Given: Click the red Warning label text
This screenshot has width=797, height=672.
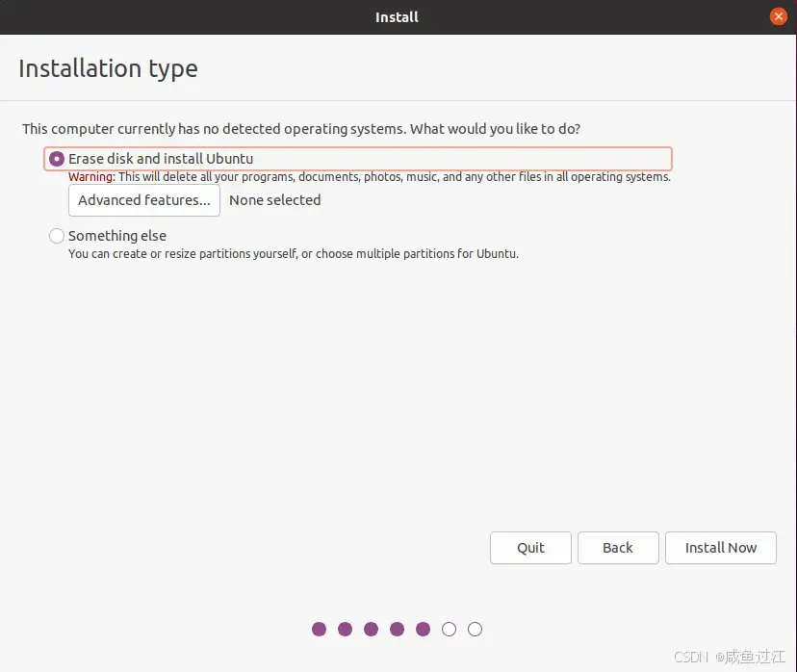Looking at the screenshot, I should pos(92,177).
